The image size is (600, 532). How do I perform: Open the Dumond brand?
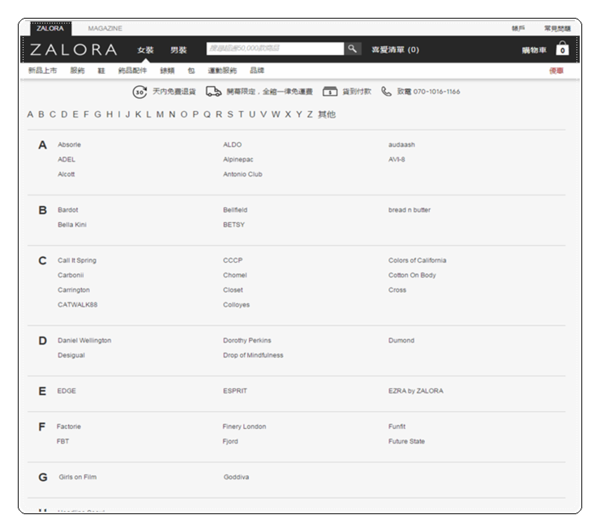click(x=401, y=341)
